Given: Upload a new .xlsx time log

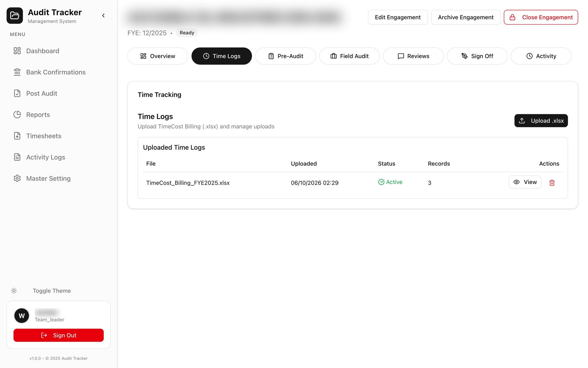Looking at the screenshot, I should point(541,121).
